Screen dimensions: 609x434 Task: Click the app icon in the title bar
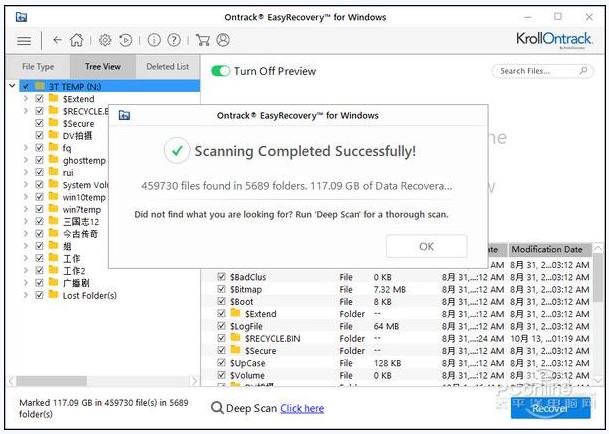(x=21, y=17)
